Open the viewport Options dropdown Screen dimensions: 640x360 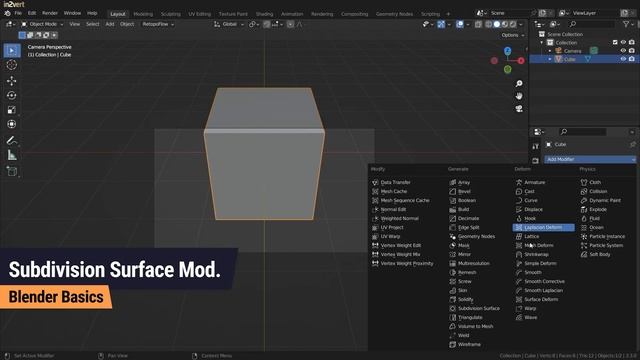click(x=513, y=36)
